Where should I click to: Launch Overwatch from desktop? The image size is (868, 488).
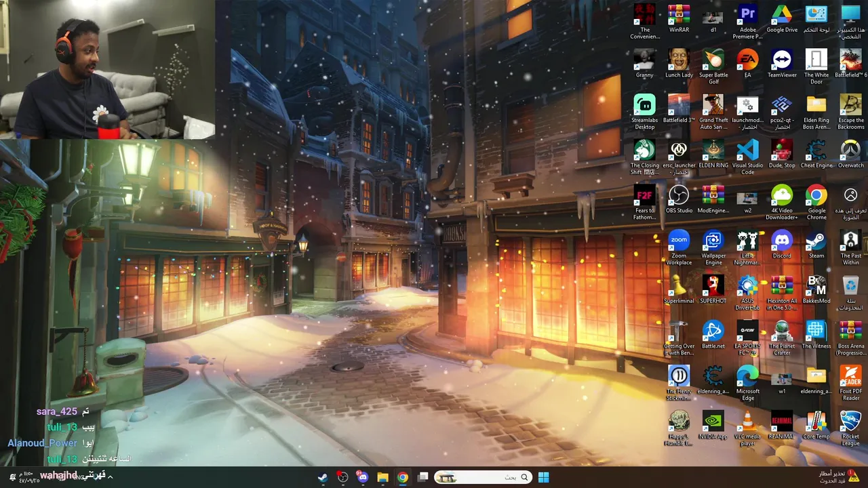coord(851,155)
